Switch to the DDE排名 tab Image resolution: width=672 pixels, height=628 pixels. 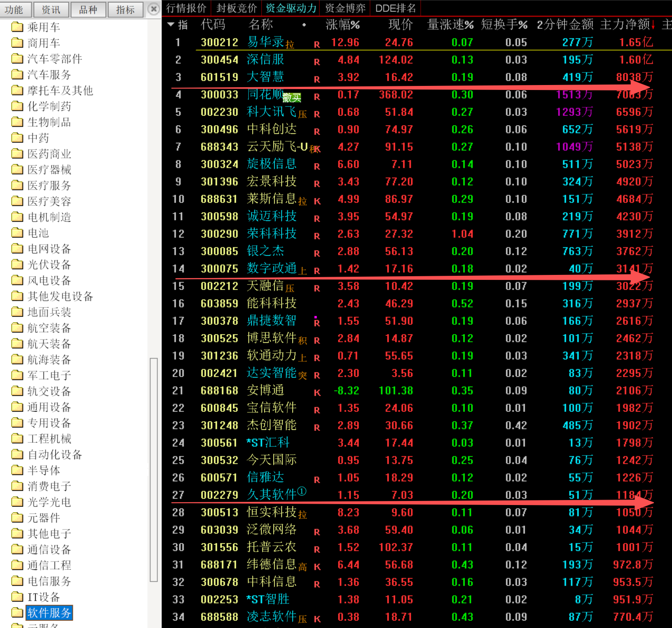tap(396, 8)
